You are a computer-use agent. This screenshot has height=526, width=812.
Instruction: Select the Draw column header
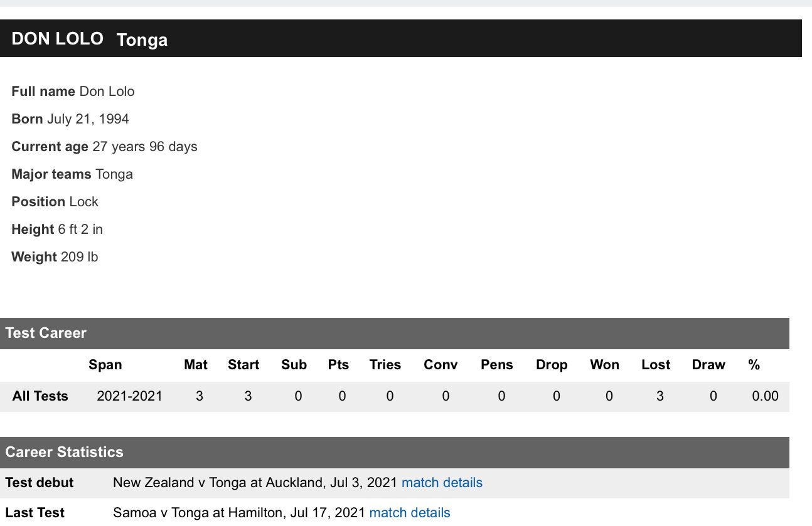pyautogui.click(x=708, y=365)
